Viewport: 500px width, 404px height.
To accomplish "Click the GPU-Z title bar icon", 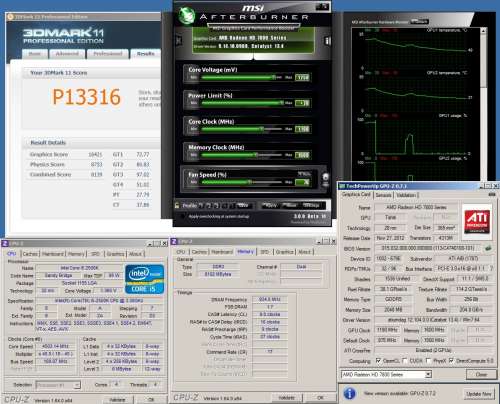I will point(342,186).
